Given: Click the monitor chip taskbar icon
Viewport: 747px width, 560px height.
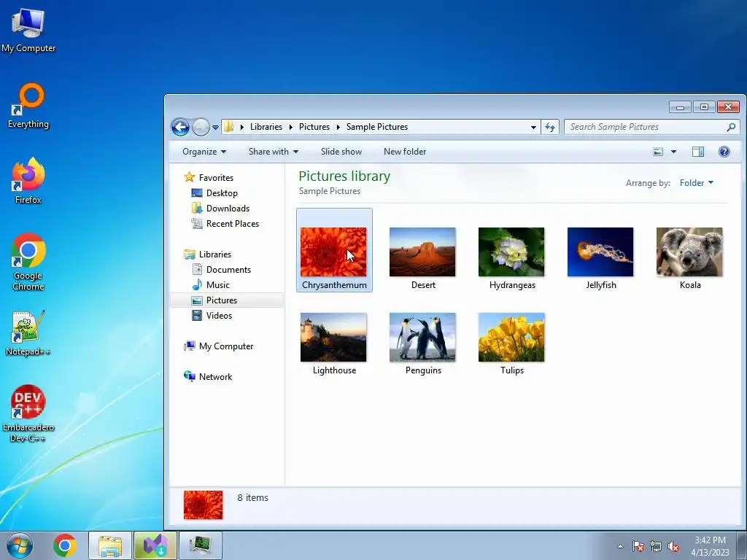Looking at the screenshot, I should pyautogui.click(x=201, y=545).
